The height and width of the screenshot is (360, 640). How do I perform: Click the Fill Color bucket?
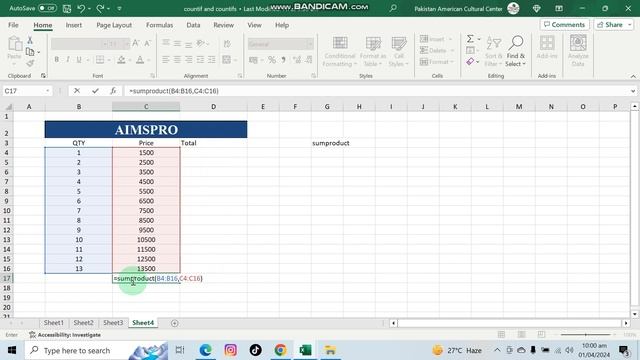(121, 60)
